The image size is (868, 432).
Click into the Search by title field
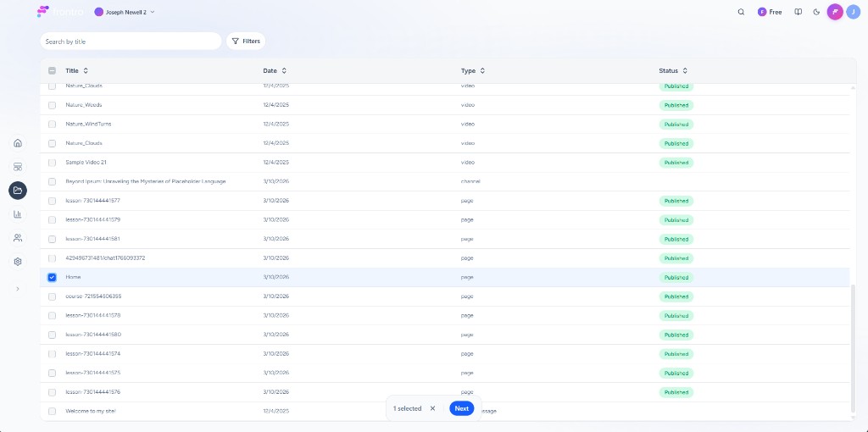pos(131,41)
